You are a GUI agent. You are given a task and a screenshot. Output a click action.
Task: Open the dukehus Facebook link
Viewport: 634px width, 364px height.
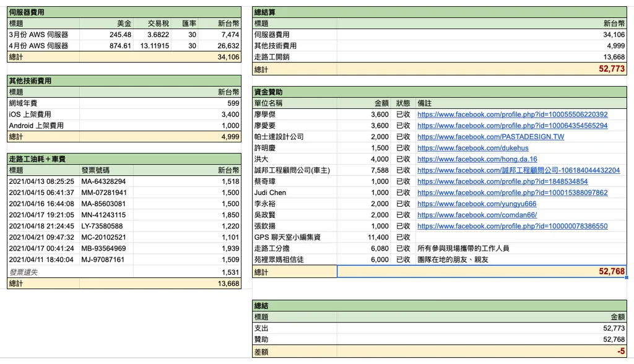472,148
